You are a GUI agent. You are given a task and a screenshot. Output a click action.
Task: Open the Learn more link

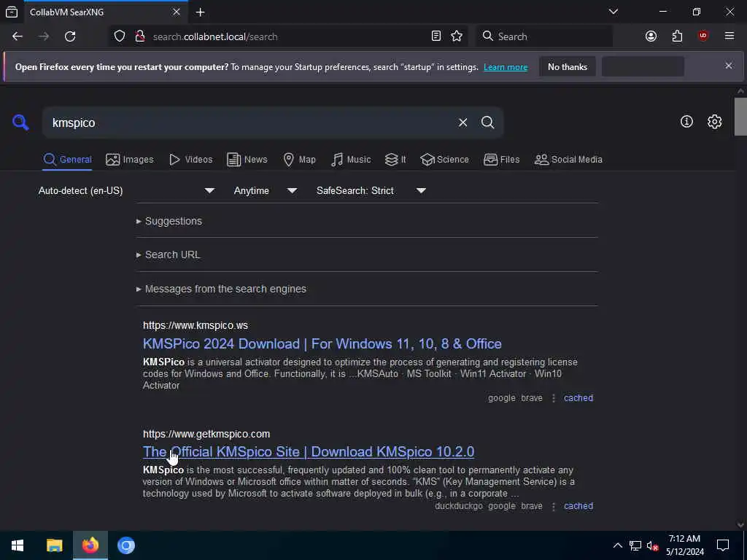506,67
